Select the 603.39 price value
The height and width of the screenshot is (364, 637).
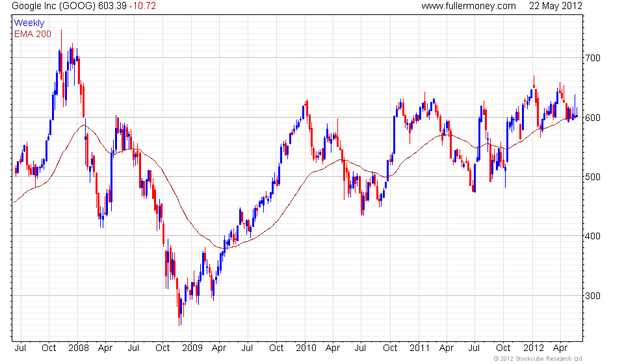(112, 6)
